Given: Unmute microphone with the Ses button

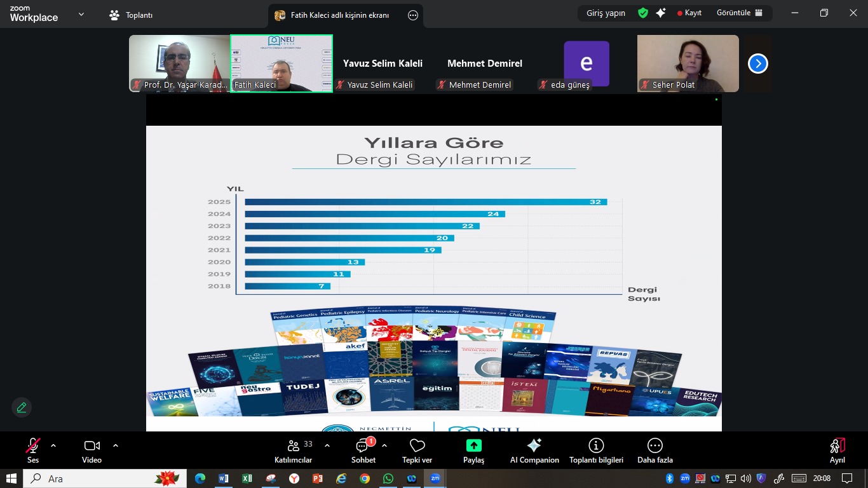Looking at the screenshot, I should [x=33, y=449].
